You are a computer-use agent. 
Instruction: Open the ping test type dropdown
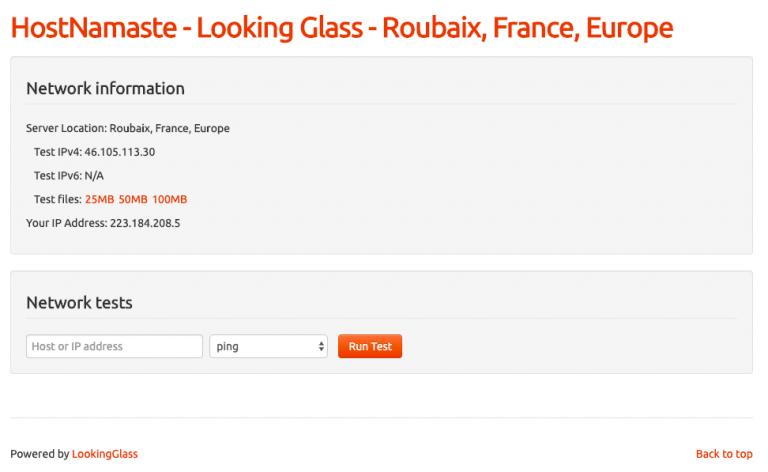pos(268,346)
